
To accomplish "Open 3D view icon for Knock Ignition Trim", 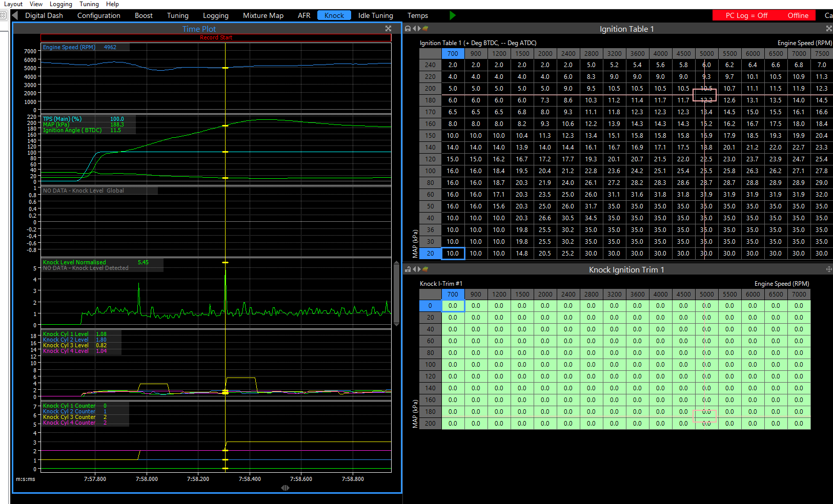I will [x=425, y=269].
